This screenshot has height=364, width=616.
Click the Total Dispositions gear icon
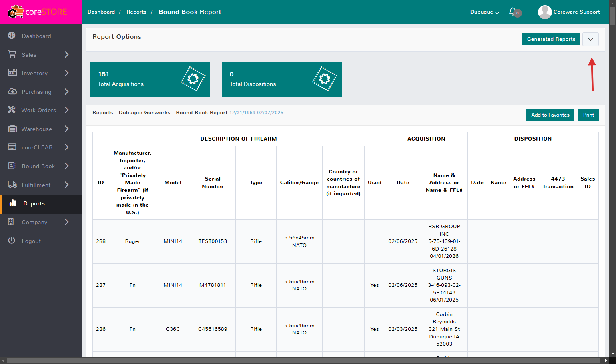[325, 79]
